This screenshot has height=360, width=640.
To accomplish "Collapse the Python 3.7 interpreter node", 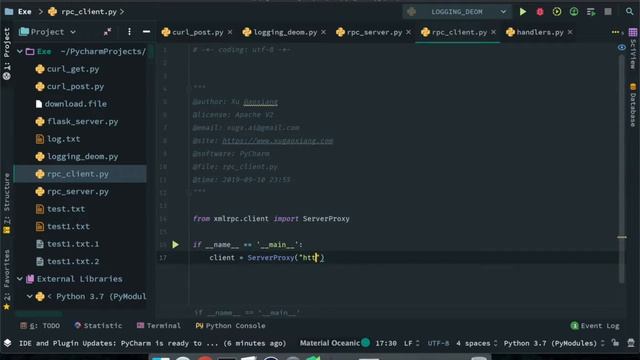I will [30, 297].
